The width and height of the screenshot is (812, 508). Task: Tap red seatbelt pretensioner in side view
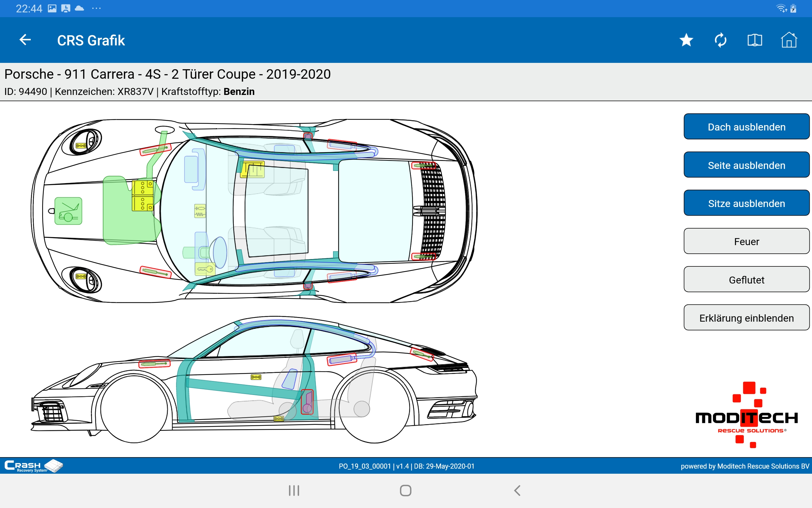click(307, 402)
